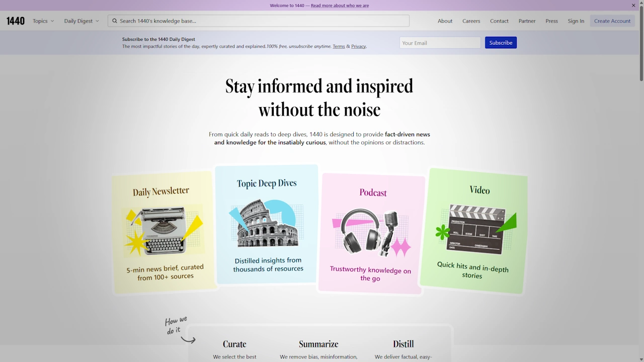Viewport: 644px width, 362px height.
Task: Click the 'Podcast' card title
Action: pyautogui.click(x=373, y=192)
